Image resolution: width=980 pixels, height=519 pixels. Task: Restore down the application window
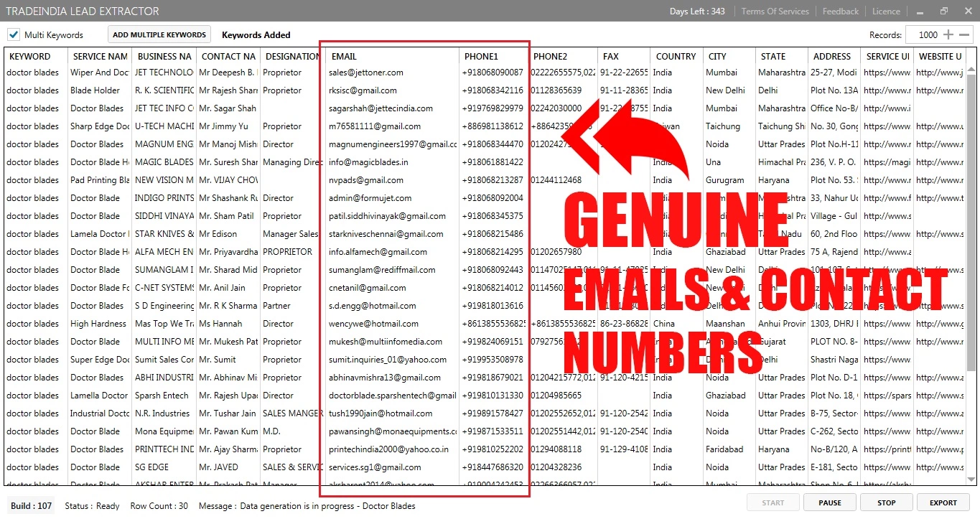coord(943,11)
